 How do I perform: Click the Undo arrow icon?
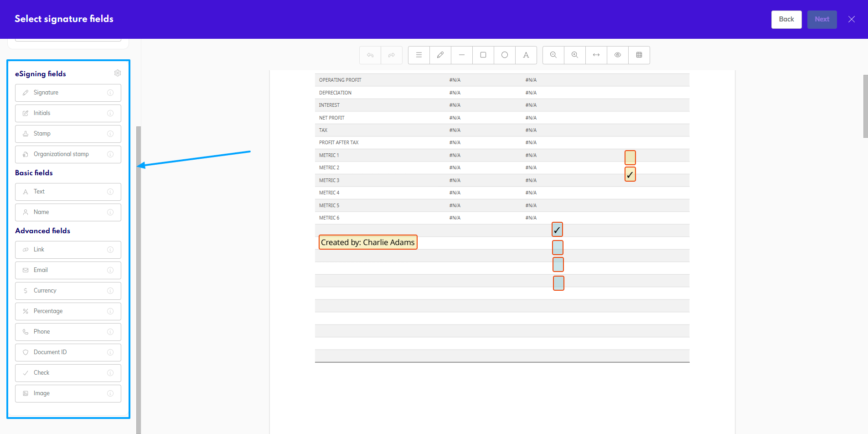370,55
